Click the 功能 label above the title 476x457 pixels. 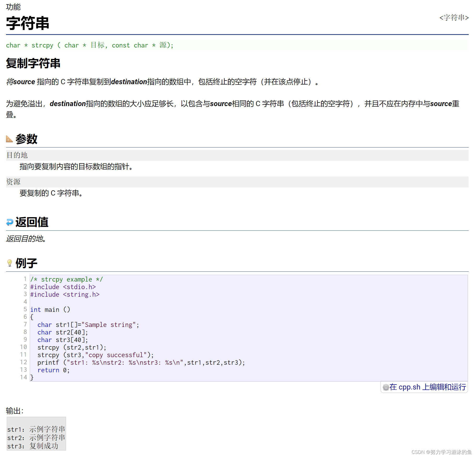[13, 7]
